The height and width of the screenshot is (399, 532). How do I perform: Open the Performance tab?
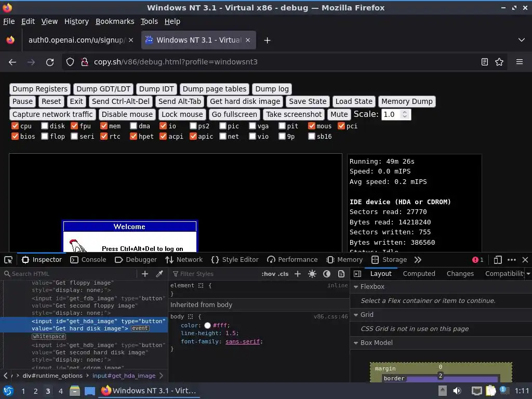coord(292,260)
